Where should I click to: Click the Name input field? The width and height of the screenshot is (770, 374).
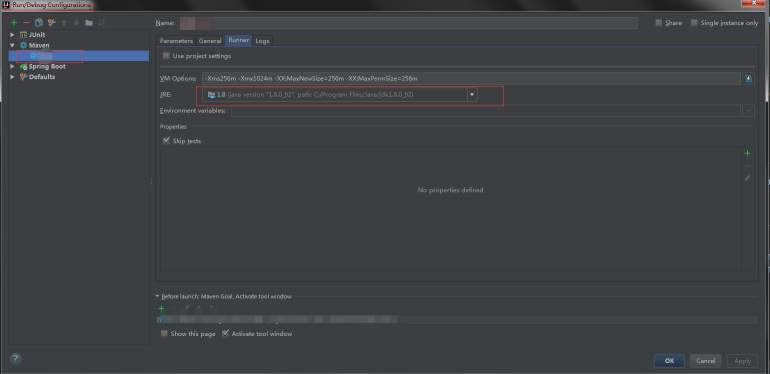coord(408,23)
